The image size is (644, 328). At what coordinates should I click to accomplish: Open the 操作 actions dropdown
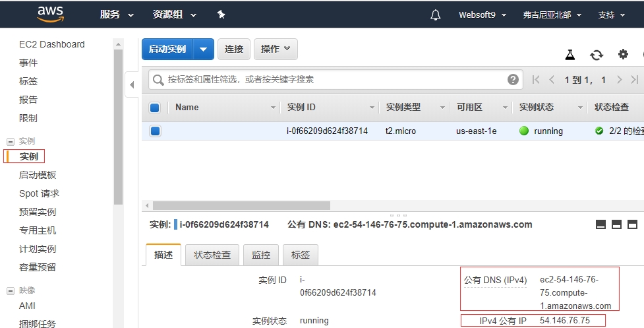click(x=276, y=49)
